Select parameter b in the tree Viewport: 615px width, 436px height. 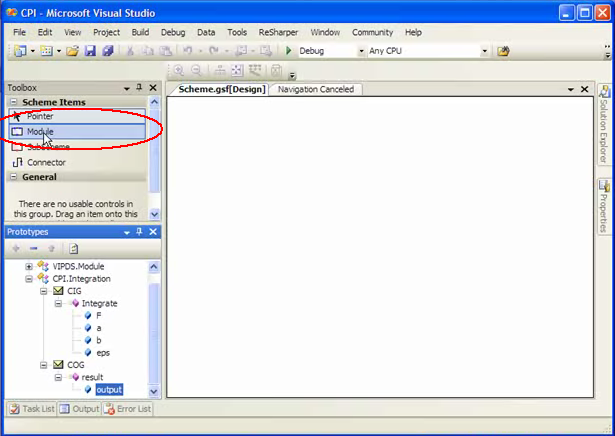[x=98, y=340]
